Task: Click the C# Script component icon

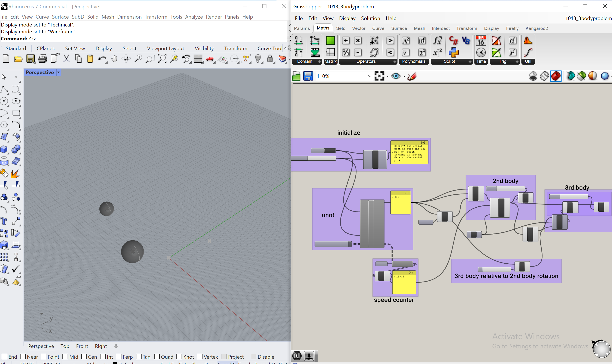Action: click(453, 40)
